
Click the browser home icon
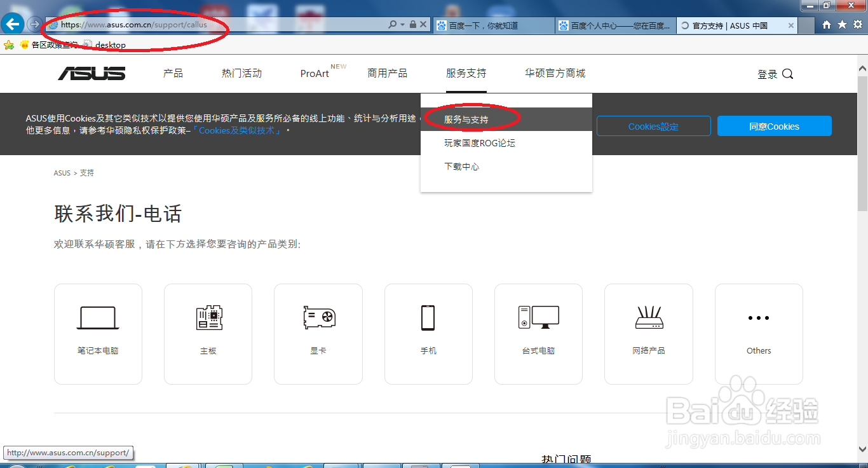826,25
